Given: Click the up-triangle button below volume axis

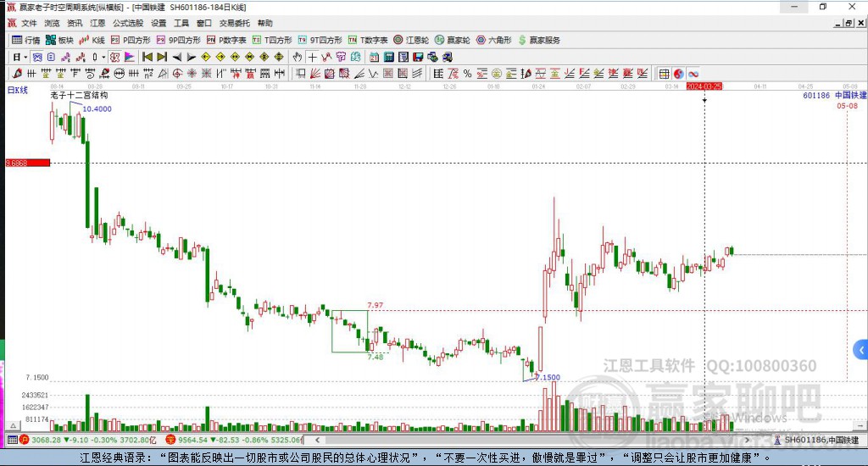Looking at the screenshot, I should click(14, 425).
